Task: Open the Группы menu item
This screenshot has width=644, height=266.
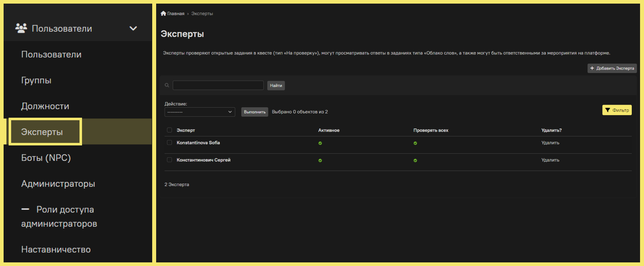Action: [36, 80]
